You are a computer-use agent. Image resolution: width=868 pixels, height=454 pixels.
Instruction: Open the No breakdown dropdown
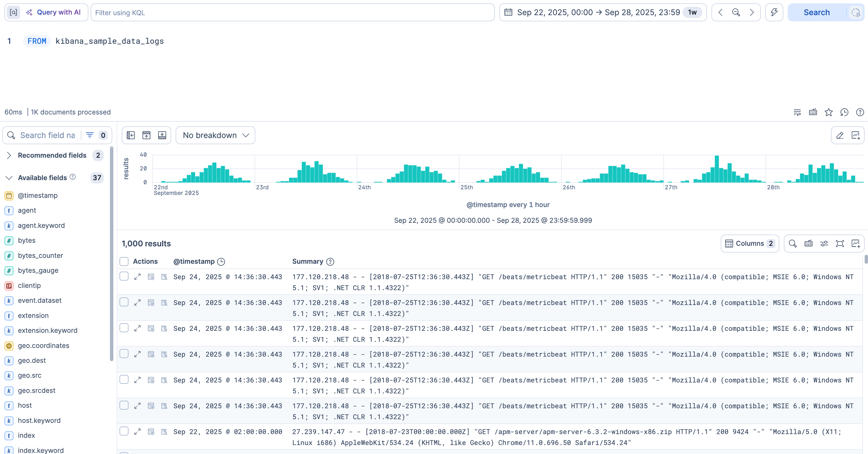215,135
